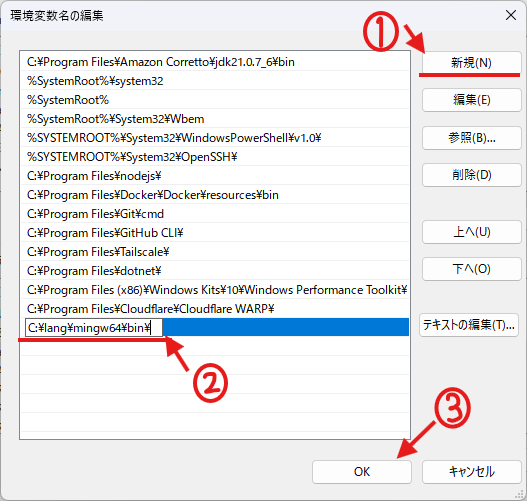Viewport: 527px width, 501px height.
Task: Close the 環境変数名の編集 dialog
Action: pos(511,15)
